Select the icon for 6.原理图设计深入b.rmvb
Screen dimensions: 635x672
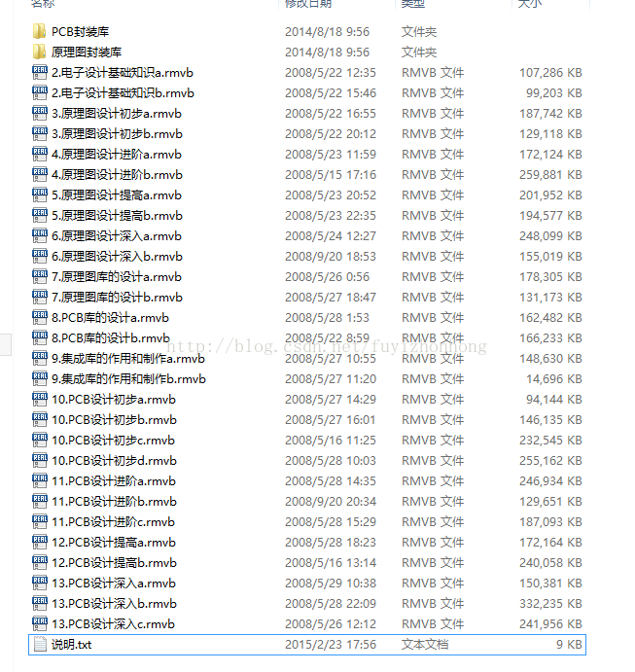40,257
